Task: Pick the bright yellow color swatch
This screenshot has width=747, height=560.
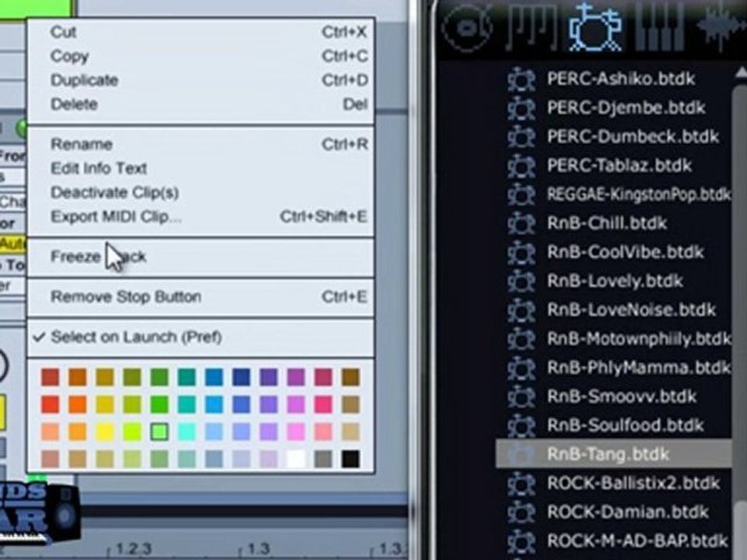Action: pos(105,432)
